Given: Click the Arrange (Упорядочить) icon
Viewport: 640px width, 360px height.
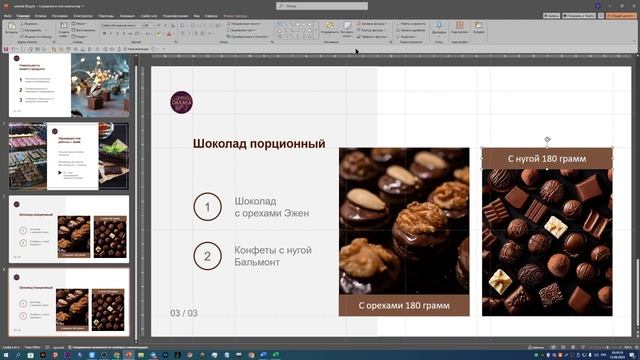Looking at the screenshot, I should 330,26.
